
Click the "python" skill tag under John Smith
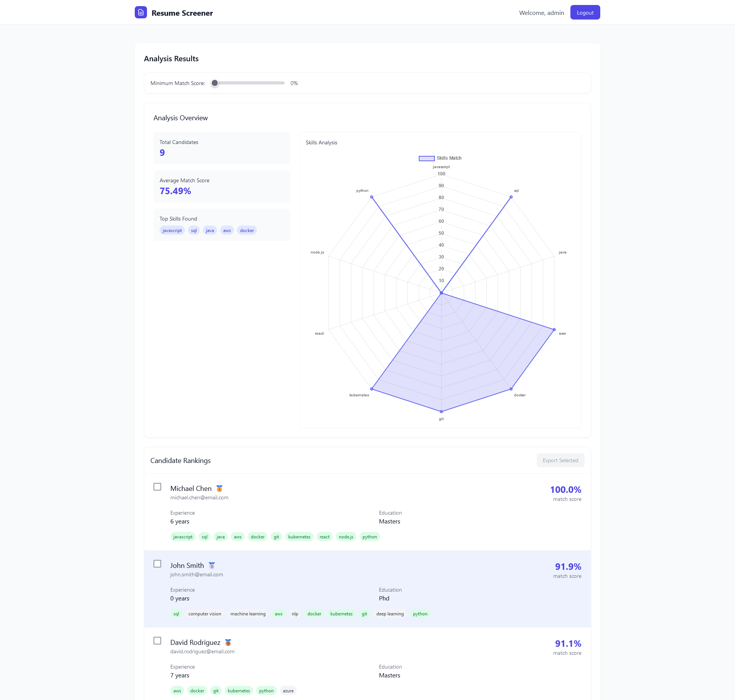click(x=420, y=613)
